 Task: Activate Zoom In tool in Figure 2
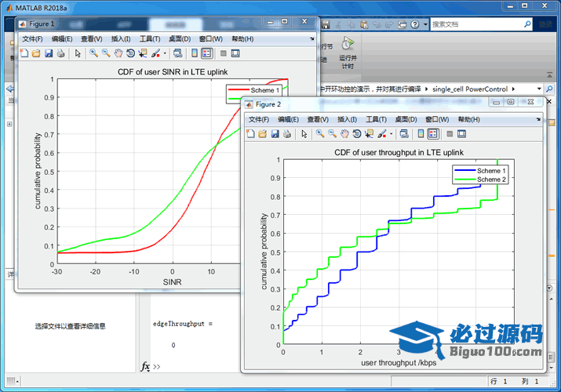320,134
